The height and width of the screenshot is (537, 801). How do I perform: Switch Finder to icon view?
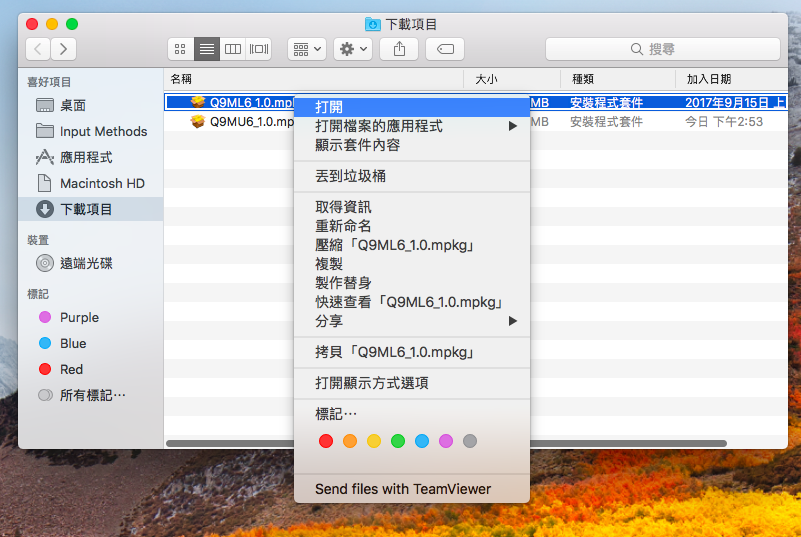(180, 49)
